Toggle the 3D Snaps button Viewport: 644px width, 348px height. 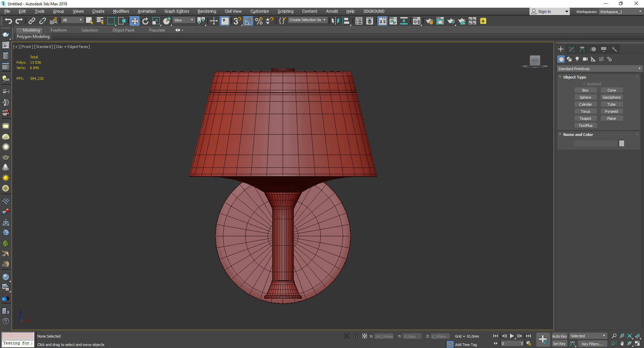(237, 21)
